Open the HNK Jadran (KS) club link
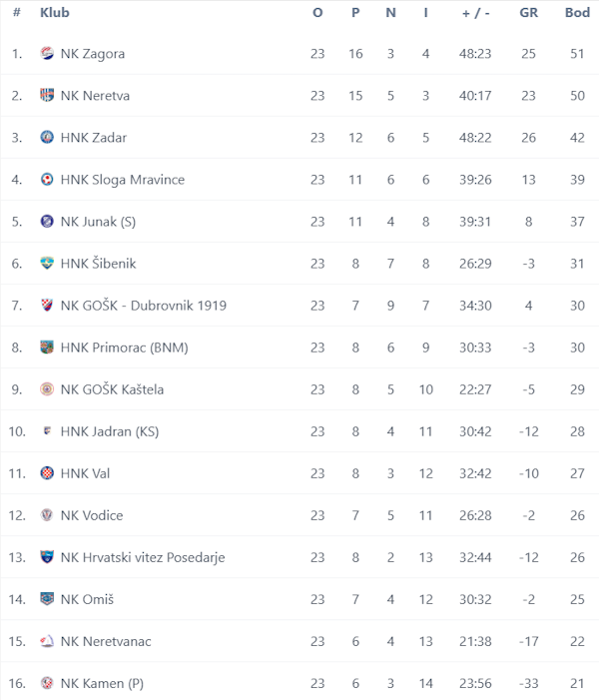Image resolution: width=599 pixels, height=700 pixels. pyautogui.click(x=109, y=431)
